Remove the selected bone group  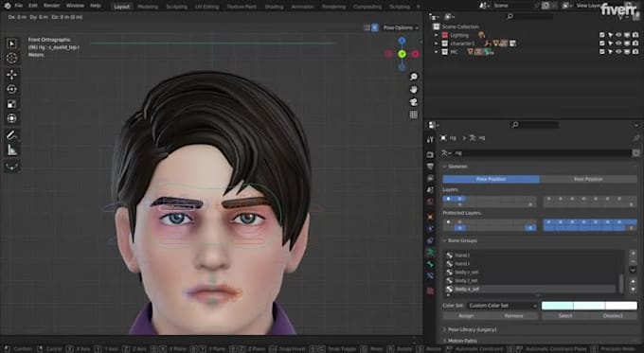633,261
